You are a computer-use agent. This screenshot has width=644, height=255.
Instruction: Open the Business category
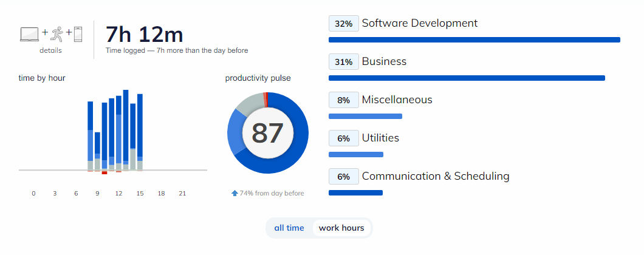(384, 61)
